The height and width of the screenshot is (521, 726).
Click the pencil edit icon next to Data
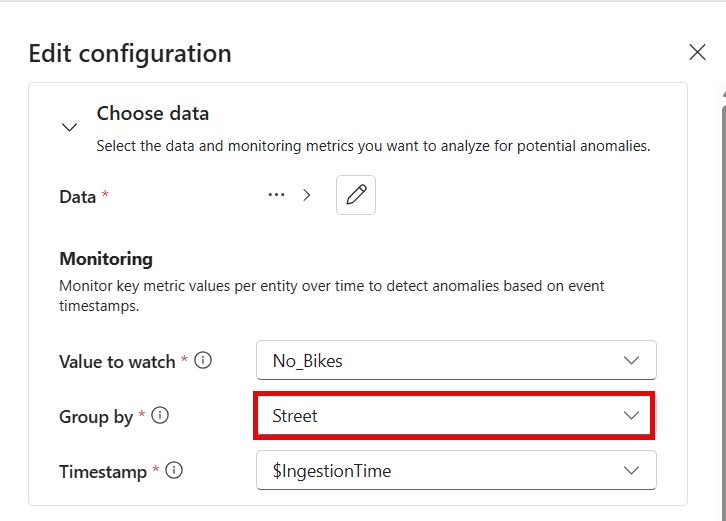[356, 195]
